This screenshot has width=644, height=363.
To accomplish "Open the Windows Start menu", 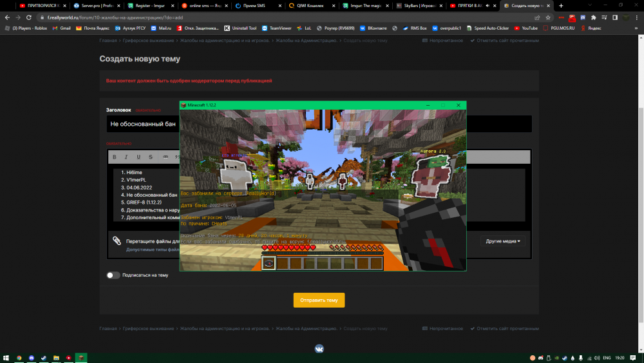I will tap(6, 358).
